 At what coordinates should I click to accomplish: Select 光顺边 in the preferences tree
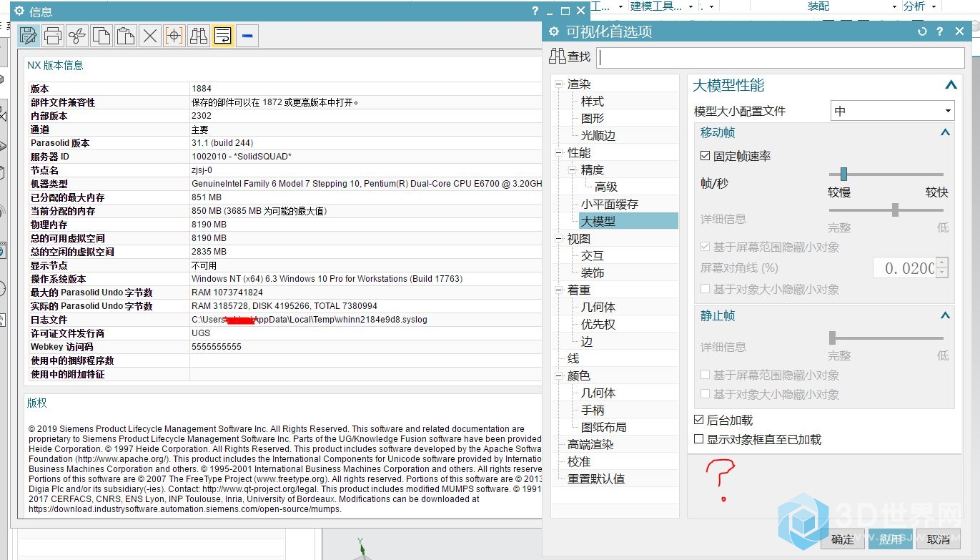point(598,136)
